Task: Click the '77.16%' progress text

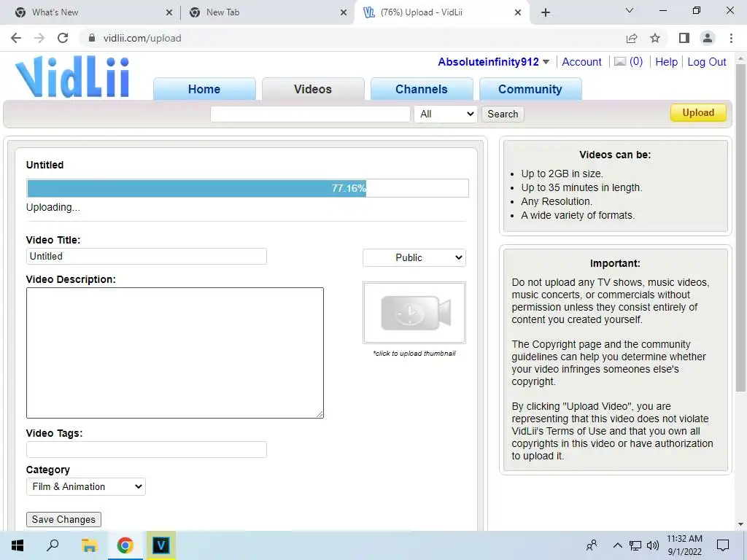Action: 349,188
